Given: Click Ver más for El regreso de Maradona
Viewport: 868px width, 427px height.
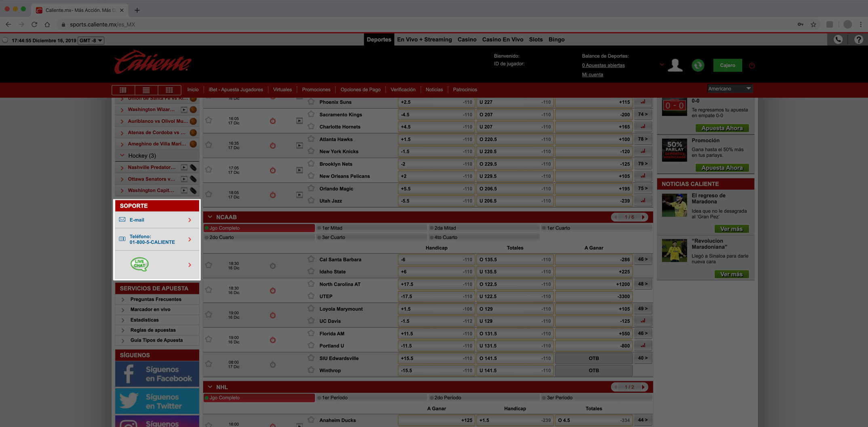Looking at the screenshot, I should [x=731, y=229].
